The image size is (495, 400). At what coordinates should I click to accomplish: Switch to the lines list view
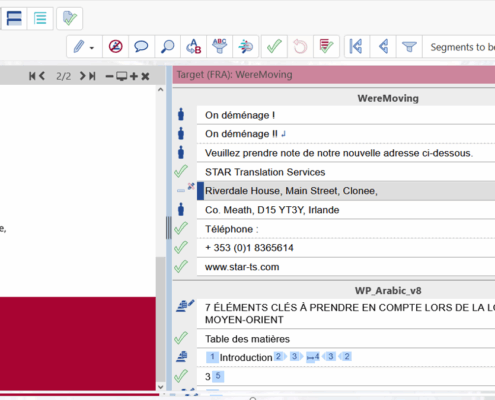[40, 18]
